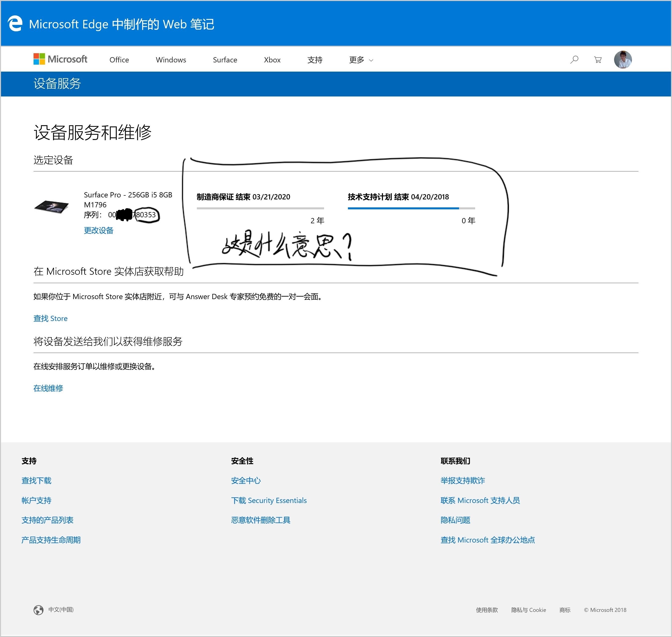This screenshot has width=672, height=637.
Task: Click the Microsoft logo
Action: pyautogui.click(x=60, y=59)
